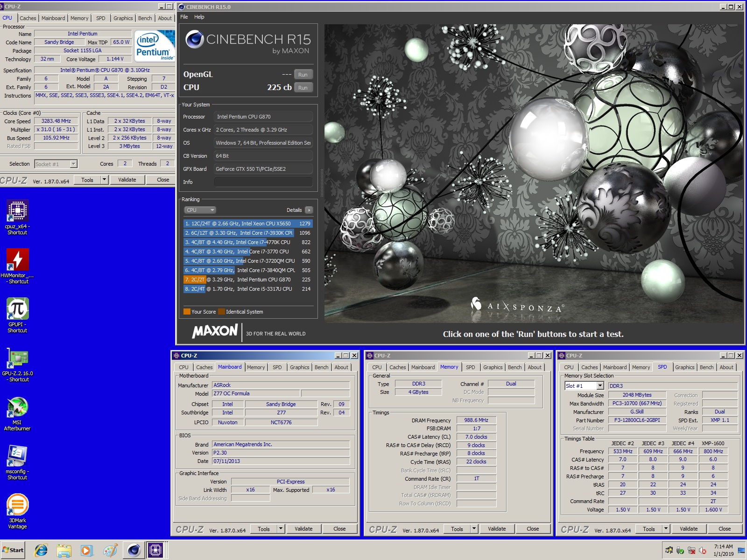Open the Cinebench File menu

pyautogui.click(x=184, y=17)
